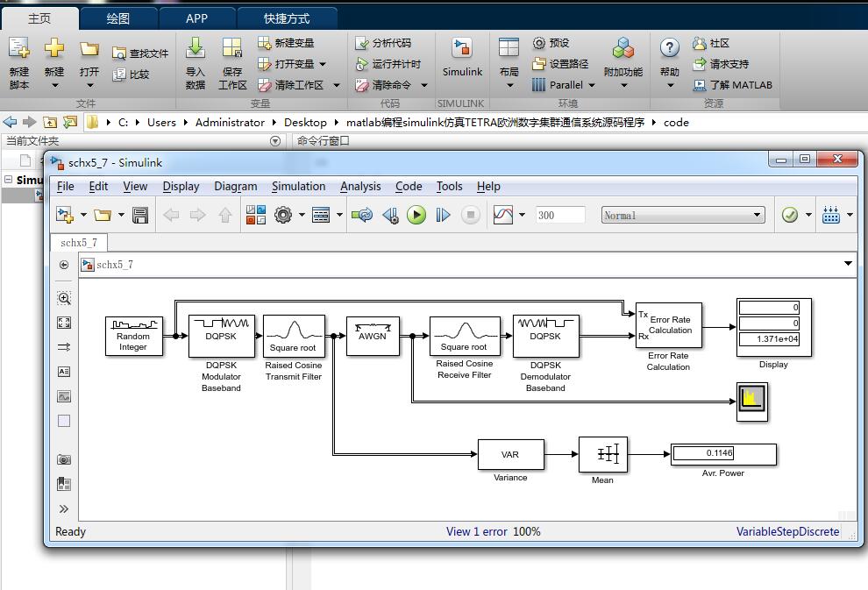
Task: Open the Simulation menu
Action: (298, 187)
